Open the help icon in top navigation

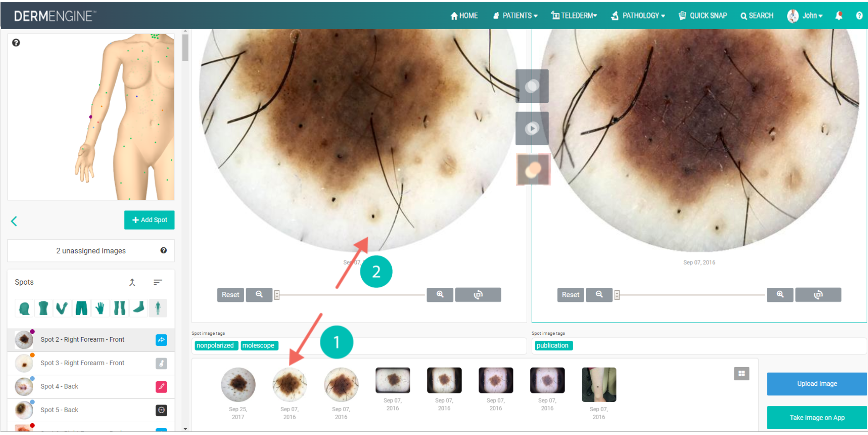point(859,15)
